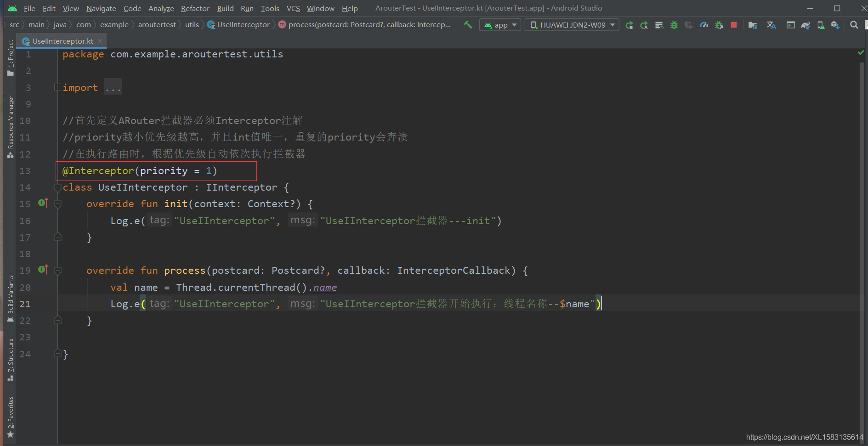The image size is (868, 446).
Task: Click the Profile app gauge icon
Action: pyautogui.click(x=704, y=25)
